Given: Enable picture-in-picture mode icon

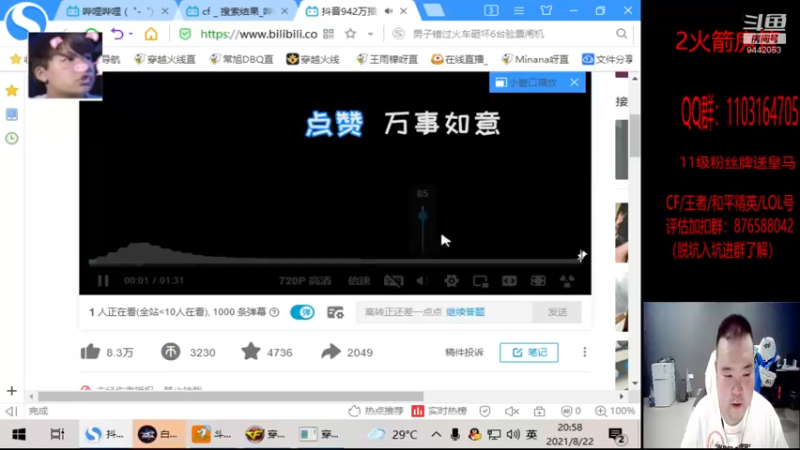Looking at the screenshot, I should [x=480, y=281].
